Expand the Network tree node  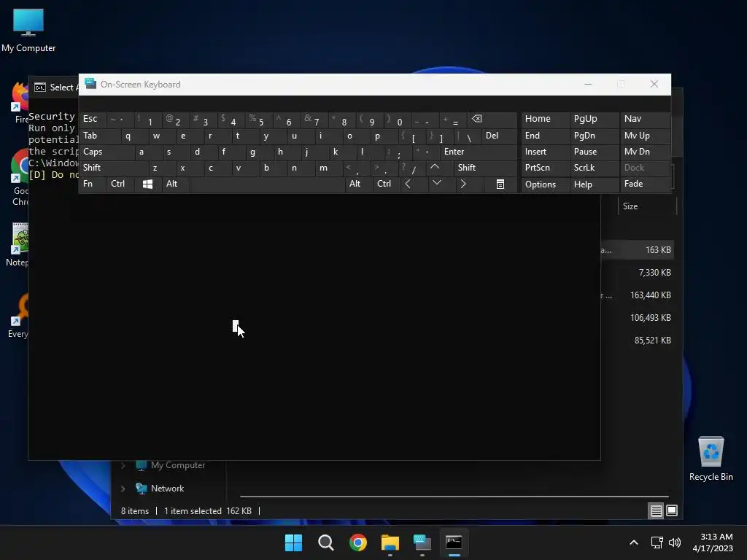point(123,489)
